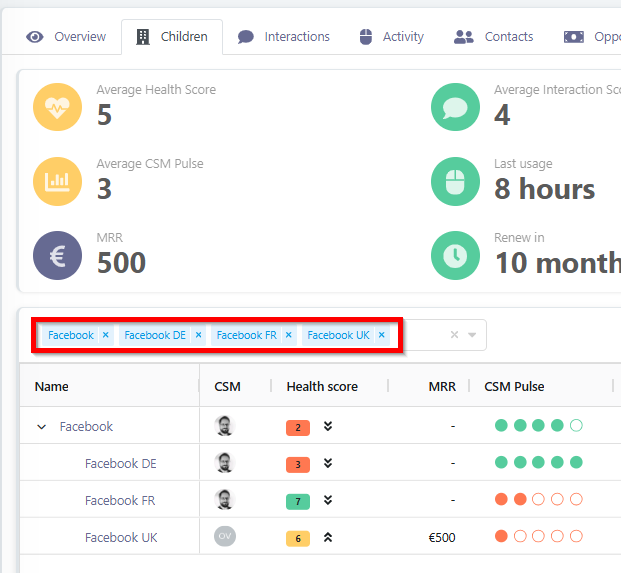This screenshot has height=573, width=621.
Task: Clear all selected filter tags
Action: coord(454,336)
